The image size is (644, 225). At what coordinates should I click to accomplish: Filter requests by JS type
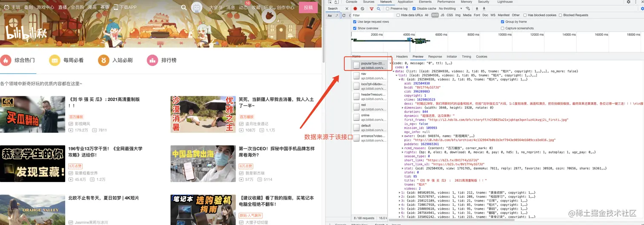pos(442,15)
